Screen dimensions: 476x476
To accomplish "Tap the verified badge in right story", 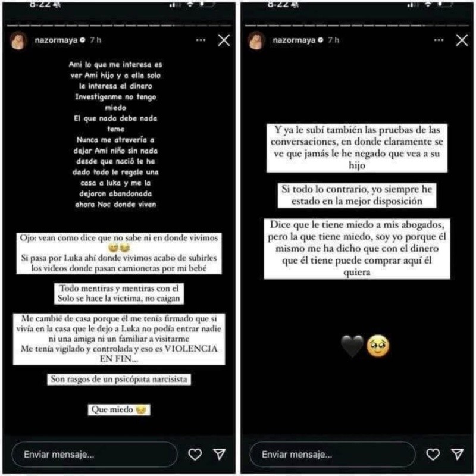I will (x=321, y=40).
